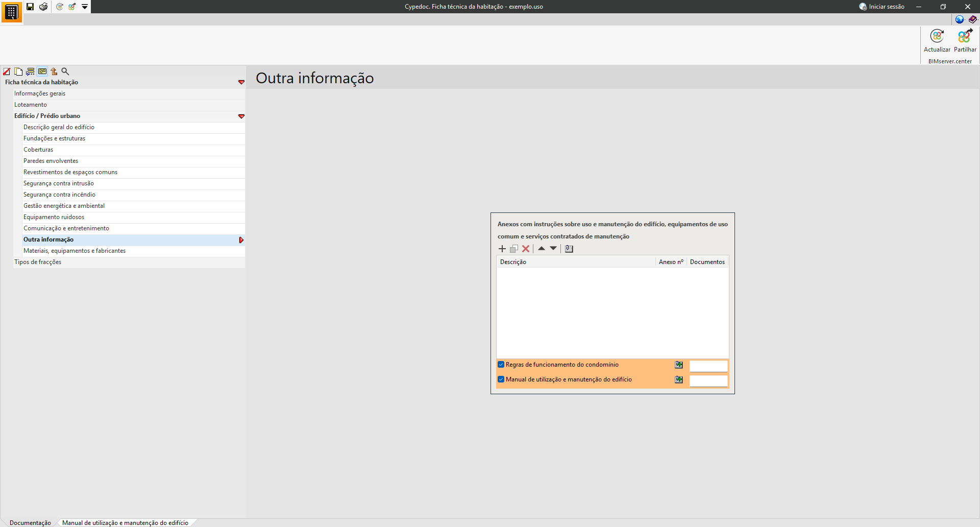Open Paredes envolventes section
The image size is (980, 527).
(134, 161)
